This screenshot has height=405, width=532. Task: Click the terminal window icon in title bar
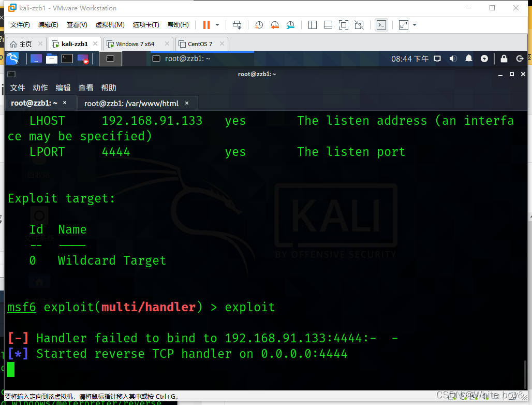(11, 74)
